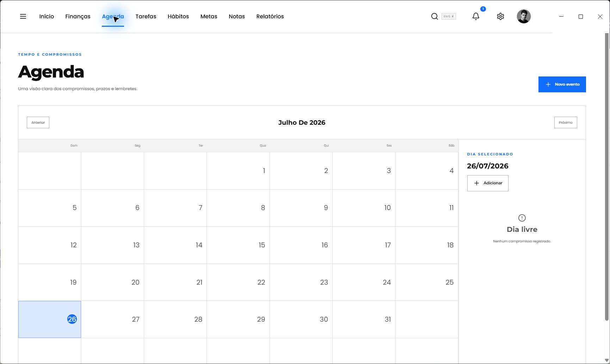The image size is (610, 364).
Task: Select day 15 in the calendar
Action: tap(238, 245)
